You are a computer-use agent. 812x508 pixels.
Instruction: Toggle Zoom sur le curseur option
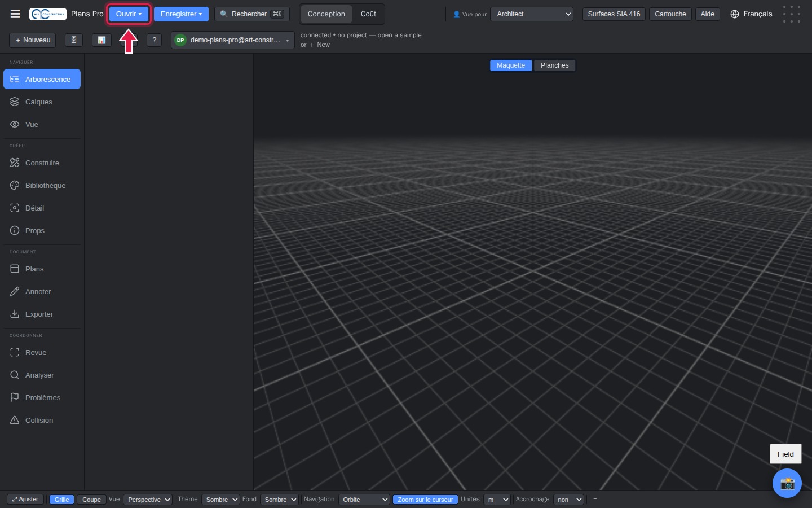[x=425, y=500]
